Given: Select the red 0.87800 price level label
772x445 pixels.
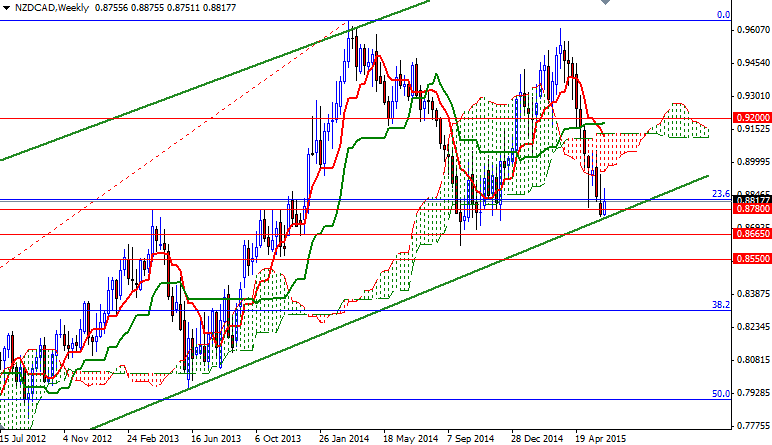Looking at the screenshot, I should click(752, 209).
